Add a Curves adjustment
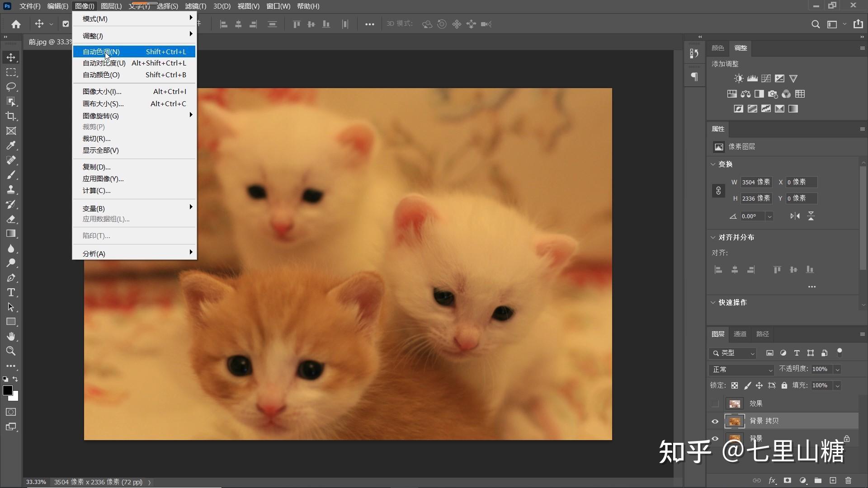 click(x=766, y=79)
